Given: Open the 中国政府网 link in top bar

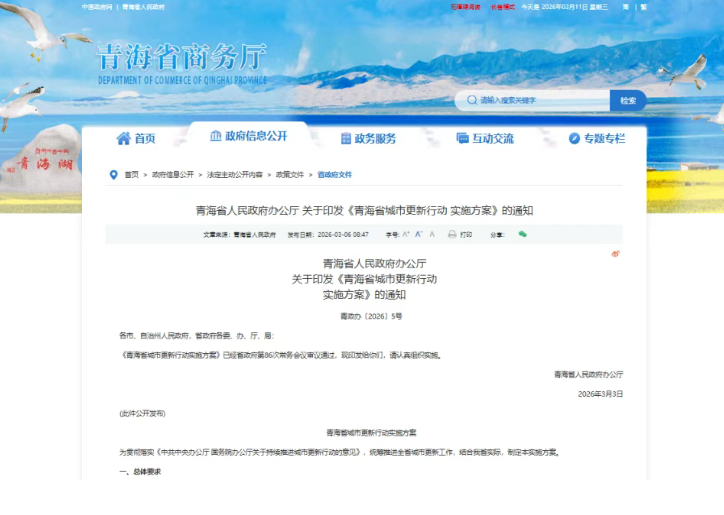Looking at the screenshot, I should 96,6.
